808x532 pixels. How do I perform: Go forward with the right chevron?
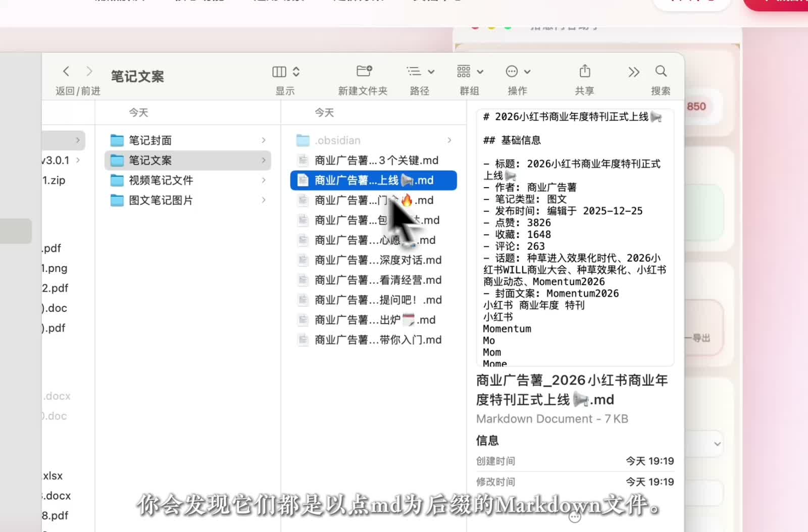(89, 71)
